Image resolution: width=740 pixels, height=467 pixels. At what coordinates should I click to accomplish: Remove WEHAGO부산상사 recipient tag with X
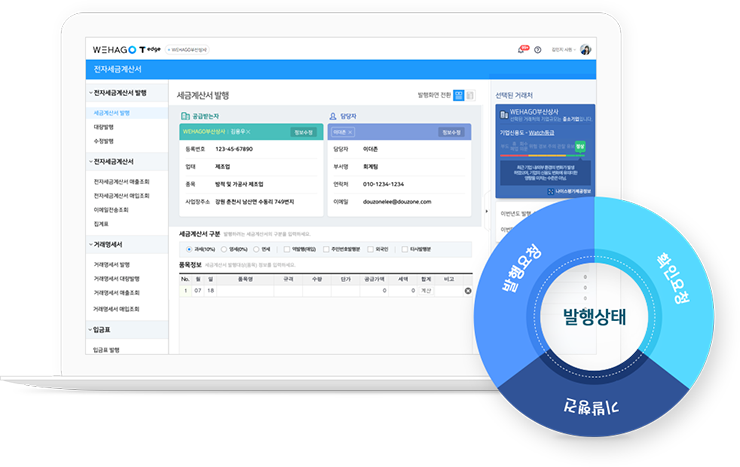point(248,131)
